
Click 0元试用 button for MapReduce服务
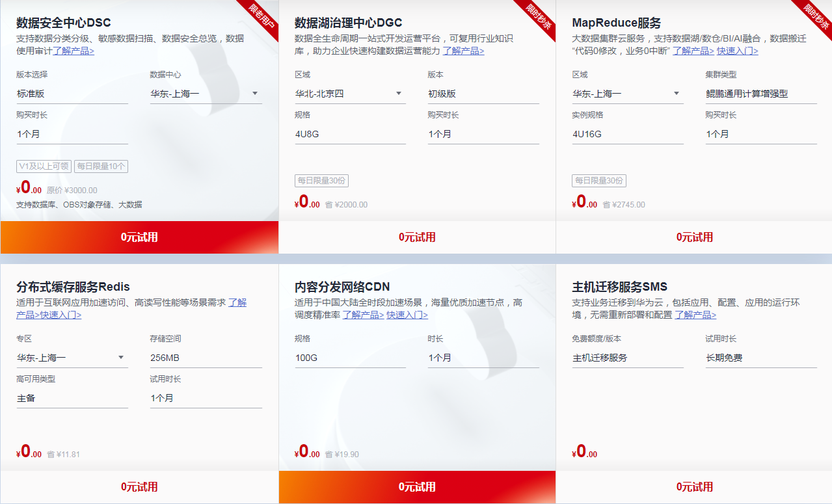click(x=694, y=237)
